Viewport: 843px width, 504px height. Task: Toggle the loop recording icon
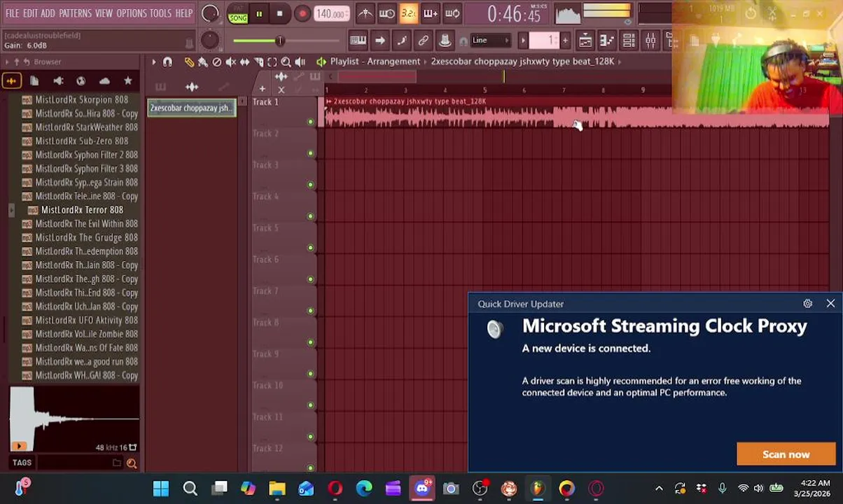[x=452, y=13]
